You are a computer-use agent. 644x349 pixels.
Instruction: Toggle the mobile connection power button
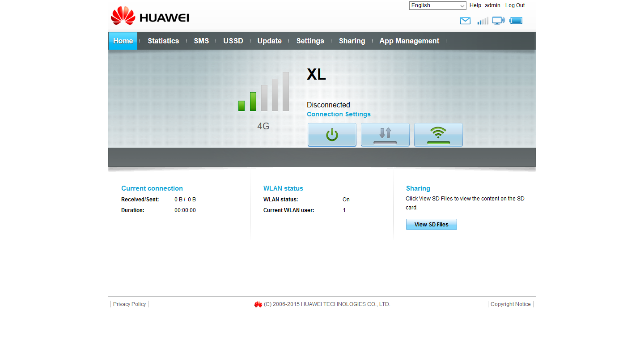tap(332, 135)
